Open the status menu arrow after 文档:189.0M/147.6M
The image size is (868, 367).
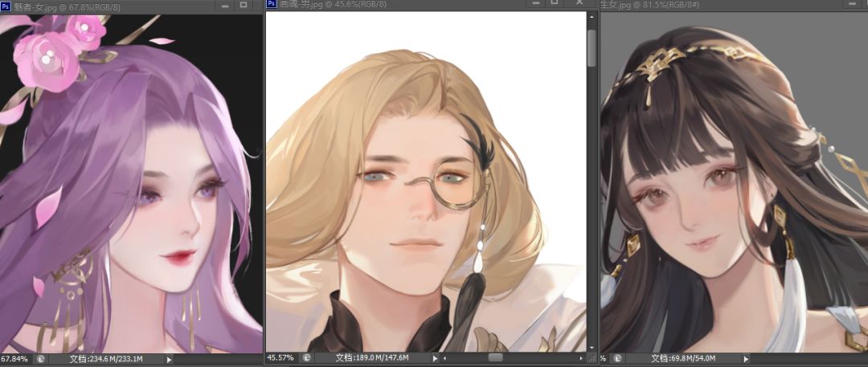pyautogui.click(x=435, y=358)
